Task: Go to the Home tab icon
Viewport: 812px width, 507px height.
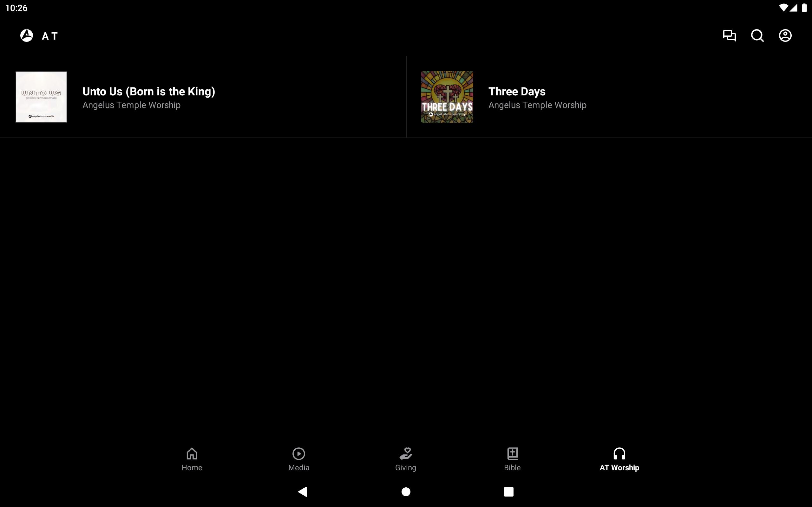Action: (x=192, y=454)
